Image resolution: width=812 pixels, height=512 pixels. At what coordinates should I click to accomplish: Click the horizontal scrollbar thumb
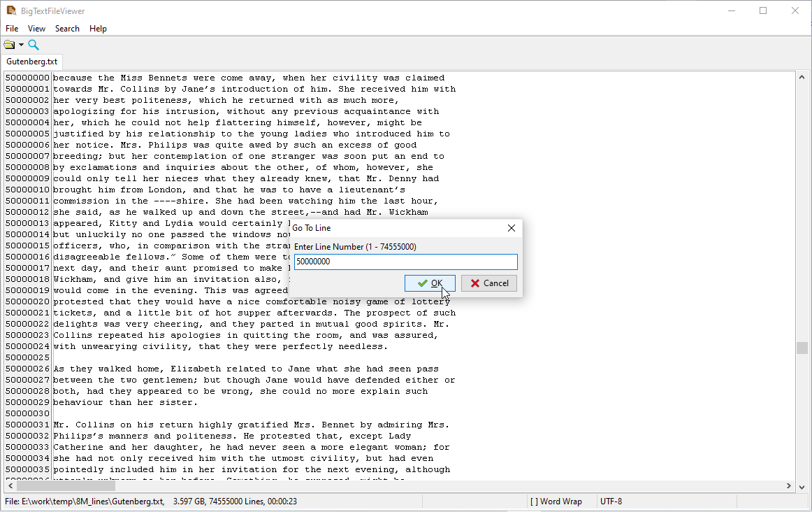(66, 486)
